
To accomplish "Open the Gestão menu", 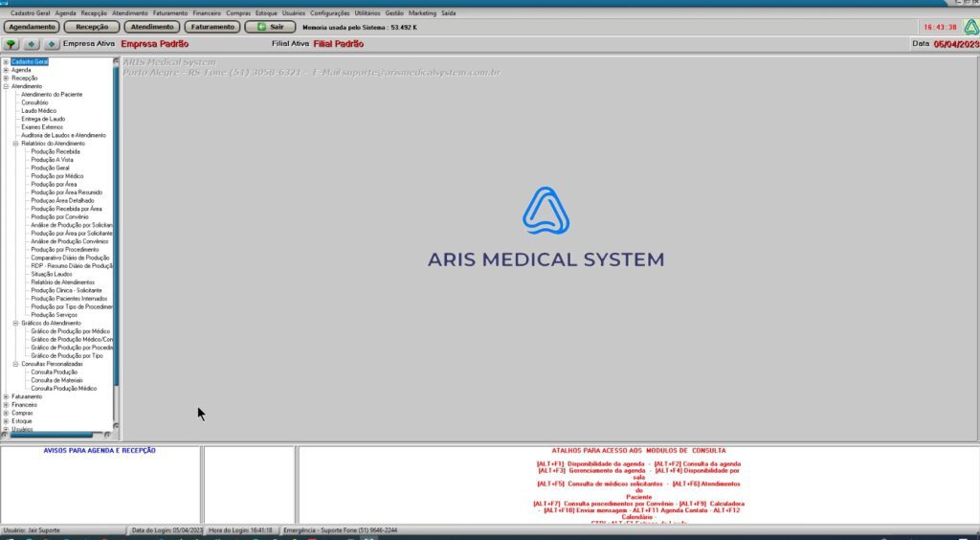I will pyautogui.click(x=394, y=13).
